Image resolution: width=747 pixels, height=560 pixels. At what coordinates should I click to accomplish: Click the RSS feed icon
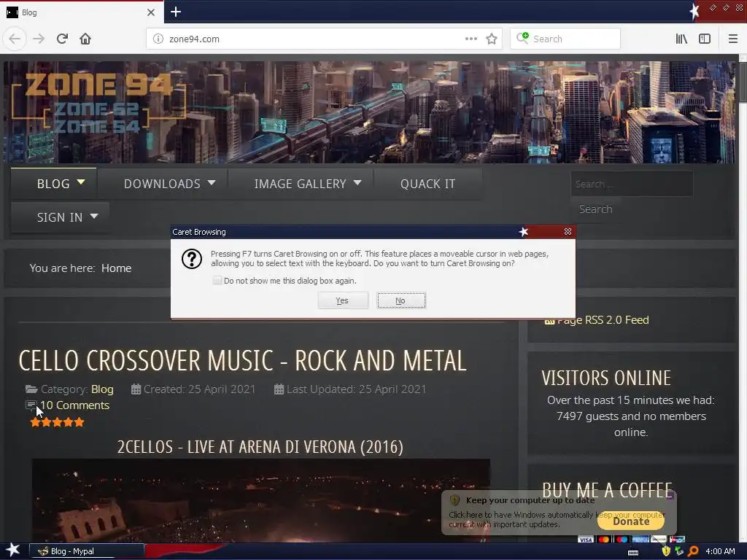click(549, 321)
